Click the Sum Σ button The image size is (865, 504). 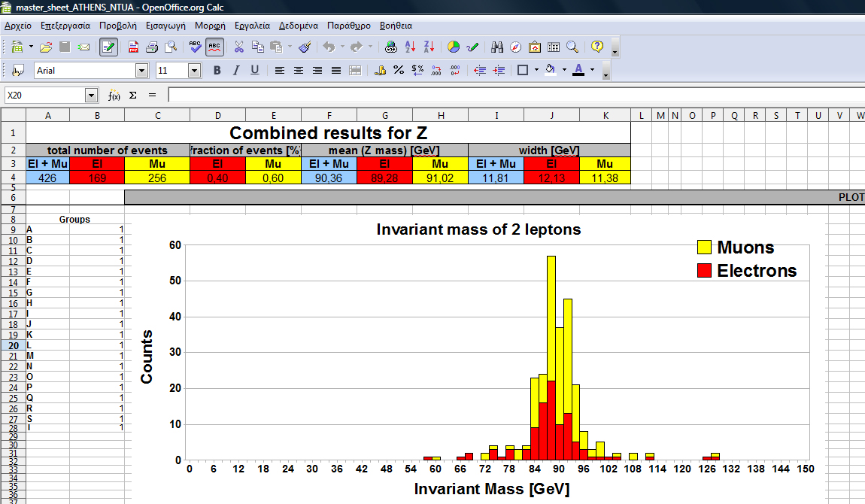[x=133, y=96]
